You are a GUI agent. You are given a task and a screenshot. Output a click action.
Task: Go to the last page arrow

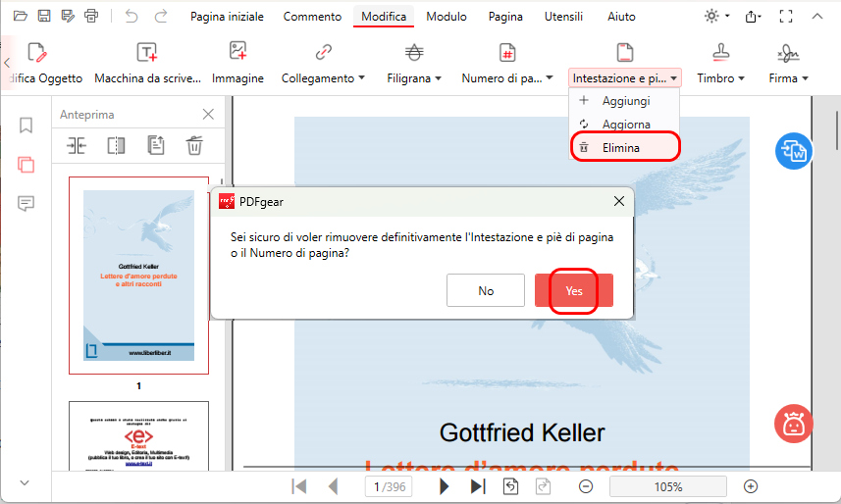pyautogui.click(x=478, y=486)
